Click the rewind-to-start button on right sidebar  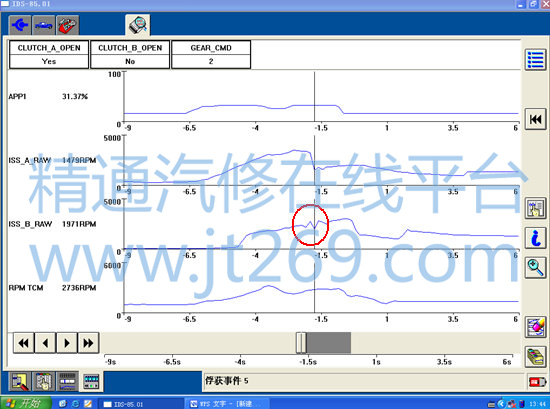[x=535, y=119]
